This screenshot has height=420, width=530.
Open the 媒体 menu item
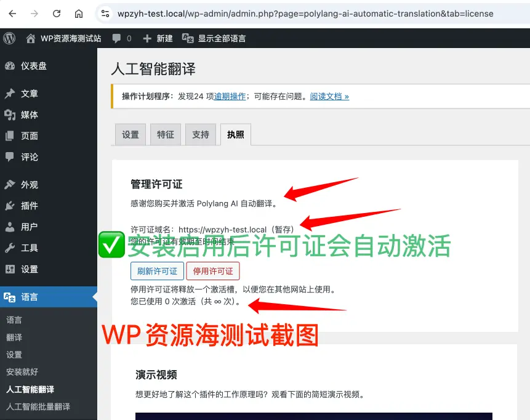(x=30, y=115)
